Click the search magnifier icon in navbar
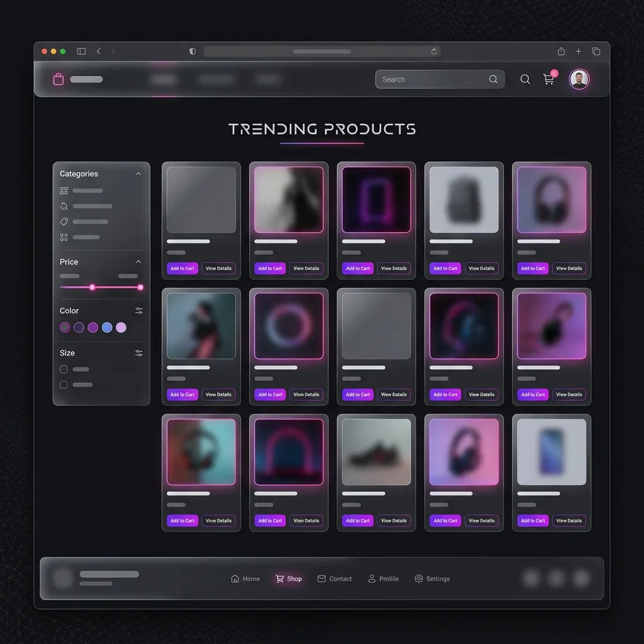Image resolution: width=644 pixels, height=644 pixels. 525,79
